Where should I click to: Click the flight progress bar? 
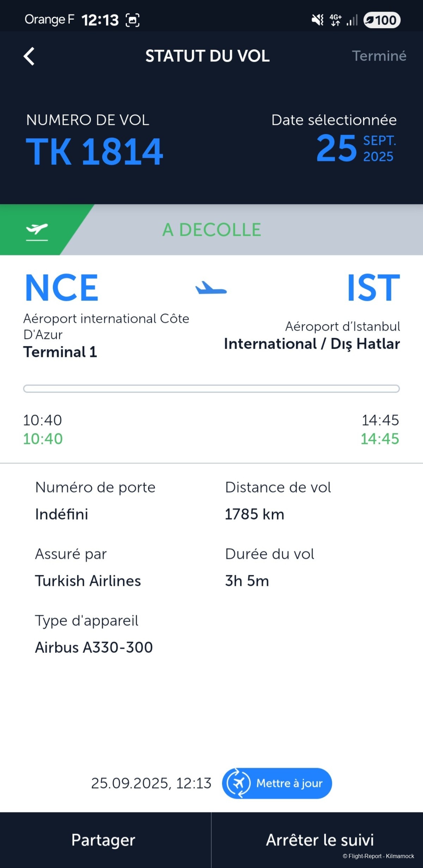[211, 389]
